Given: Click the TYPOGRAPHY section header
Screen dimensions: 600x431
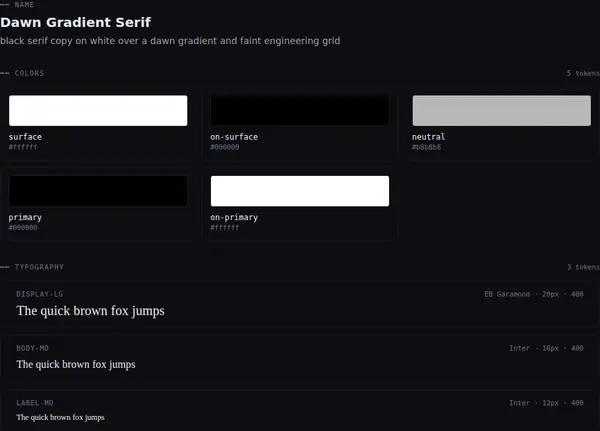Looking at the screenshot, I should [x=39, y=267].
